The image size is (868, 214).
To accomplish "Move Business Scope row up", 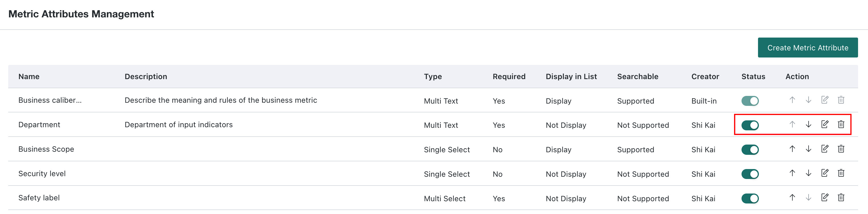I will coord(792,149).
